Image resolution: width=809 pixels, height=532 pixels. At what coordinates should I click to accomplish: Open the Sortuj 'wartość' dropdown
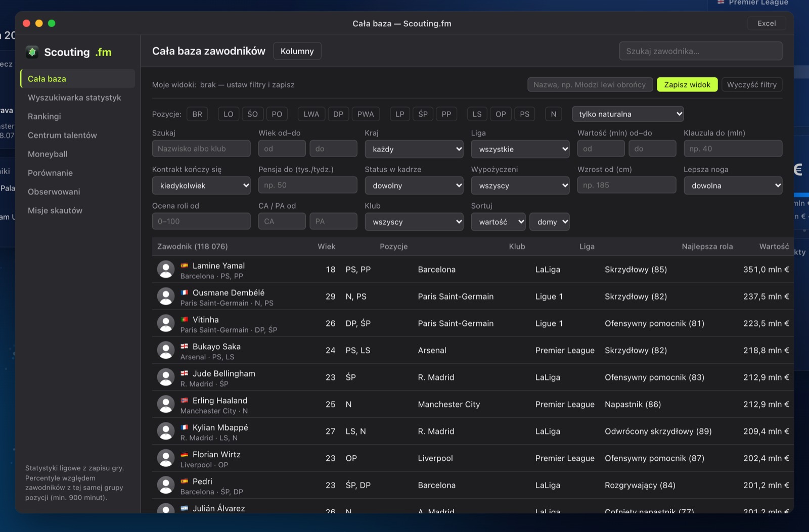pos(499,222)
